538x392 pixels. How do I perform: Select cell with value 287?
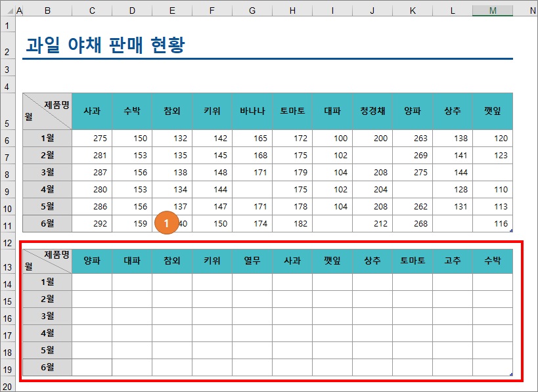92,172
